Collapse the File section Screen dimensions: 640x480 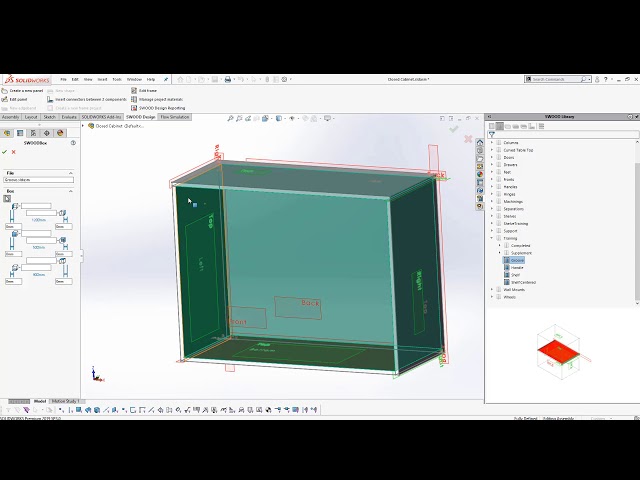(x=71, y=173)
